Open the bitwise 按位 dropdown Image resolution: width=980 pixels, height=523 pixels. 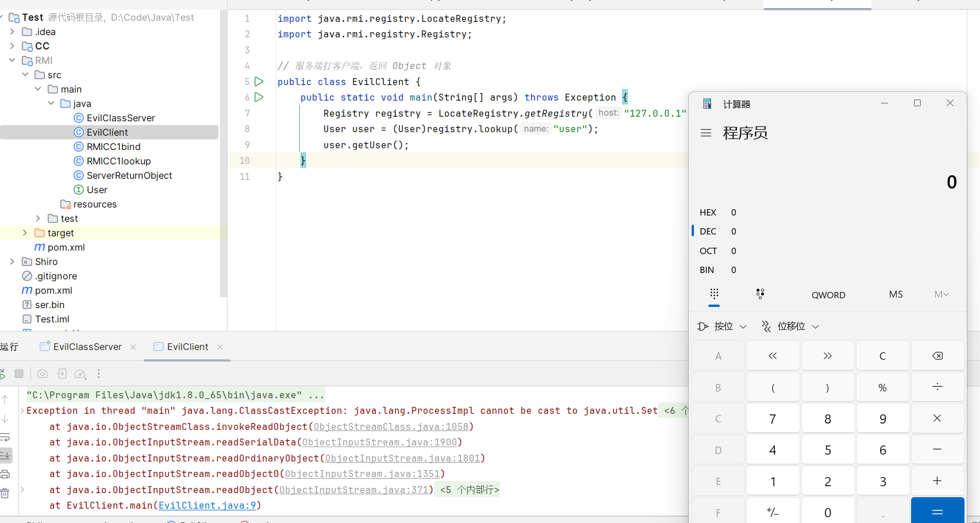tap(722, 326)
